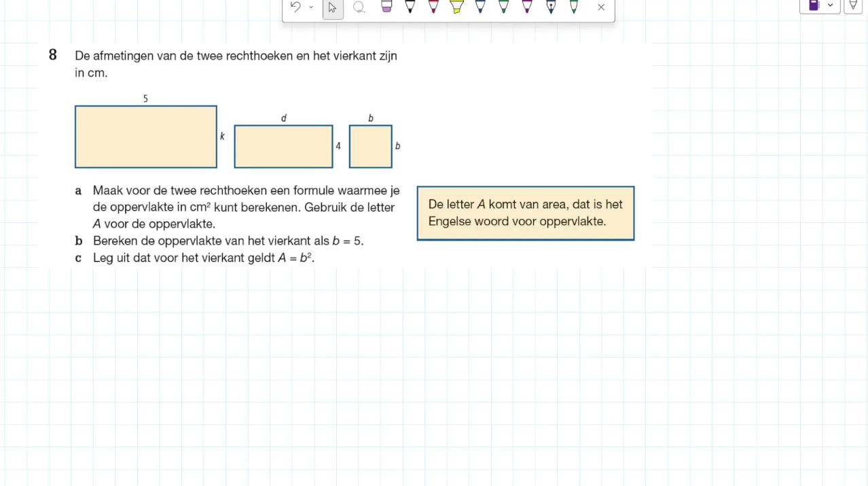The width and height of the screenshot is (868, 486).
Task: Choose the blue pen
Action: click(x=480, y=7)
